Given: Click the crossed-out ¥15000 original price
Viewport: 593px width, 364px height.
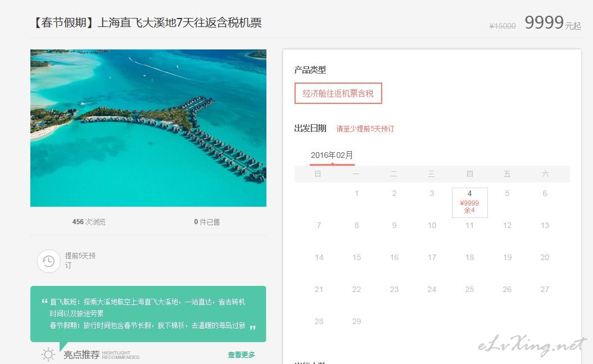Looking at the screenshot, I should pyautogui.click(x=503, y=26).
